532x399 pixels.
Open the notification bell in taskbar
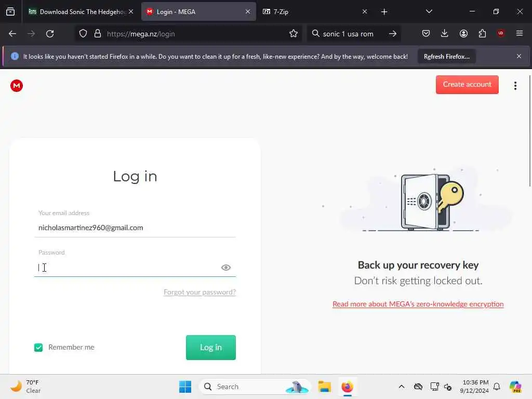497,387
